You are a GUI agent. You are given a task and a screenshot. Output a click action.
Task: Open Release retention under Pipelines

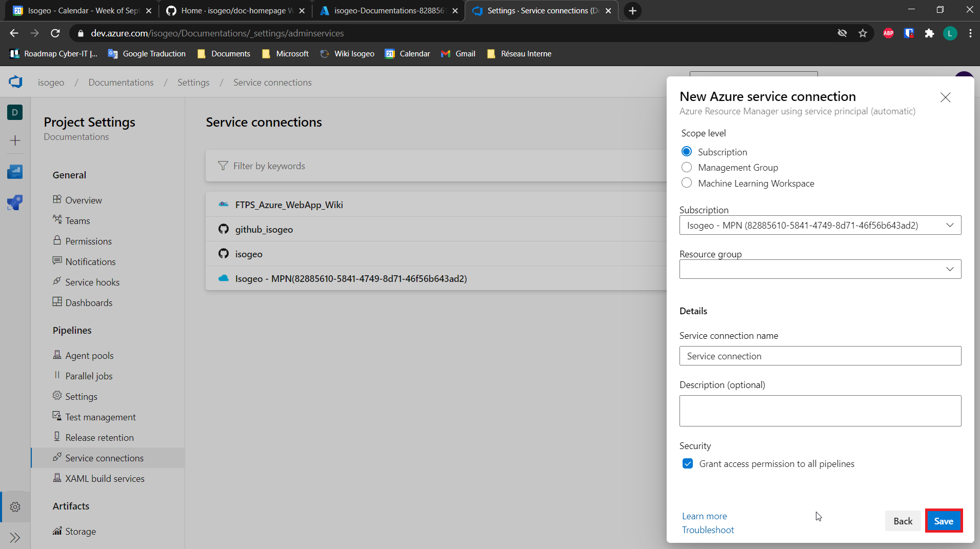pos(99,437)
